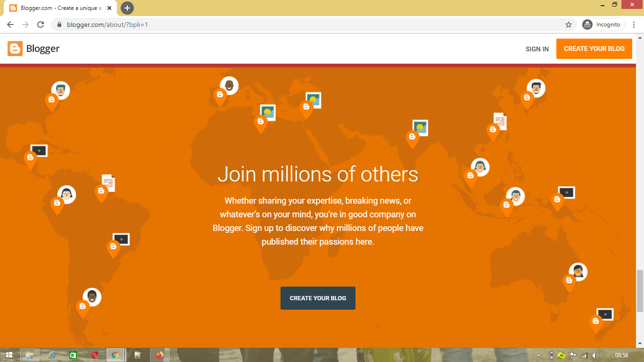Switch to the Chrome taskbar icon
Screen dimensions: 644x362
point(116,355)
